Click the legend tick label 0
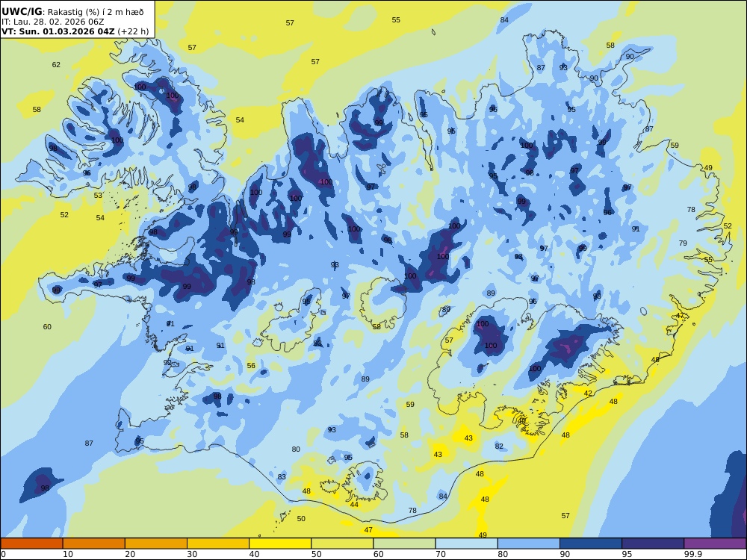This screenshot has width=747, height=560. 3,554
